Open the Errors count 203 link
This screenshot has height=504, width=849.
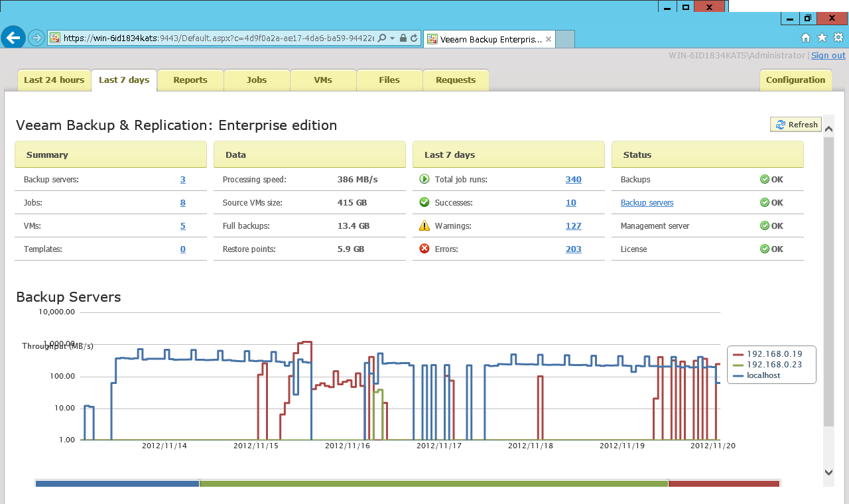[573, 249]
